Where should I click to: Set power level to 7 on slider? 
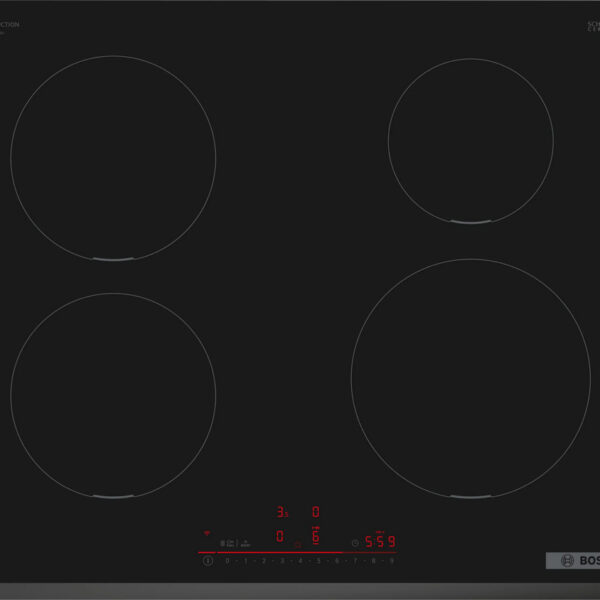354,561
